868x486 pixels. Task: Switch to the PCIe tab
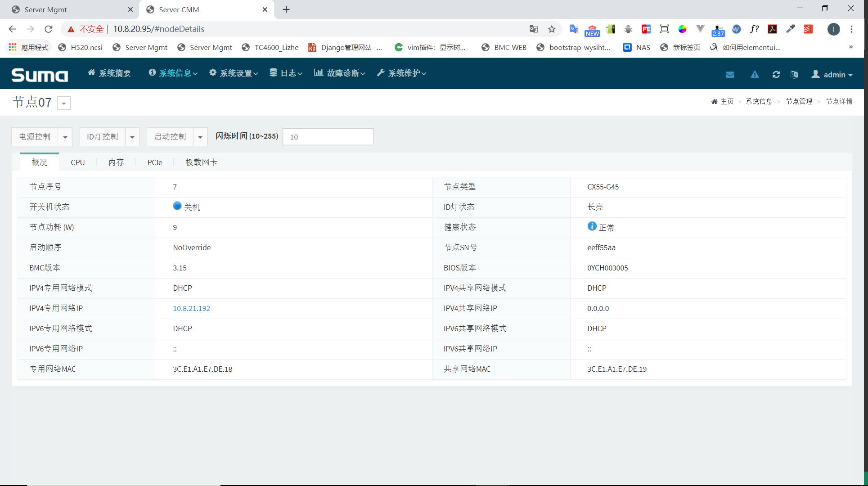[155, 162]
